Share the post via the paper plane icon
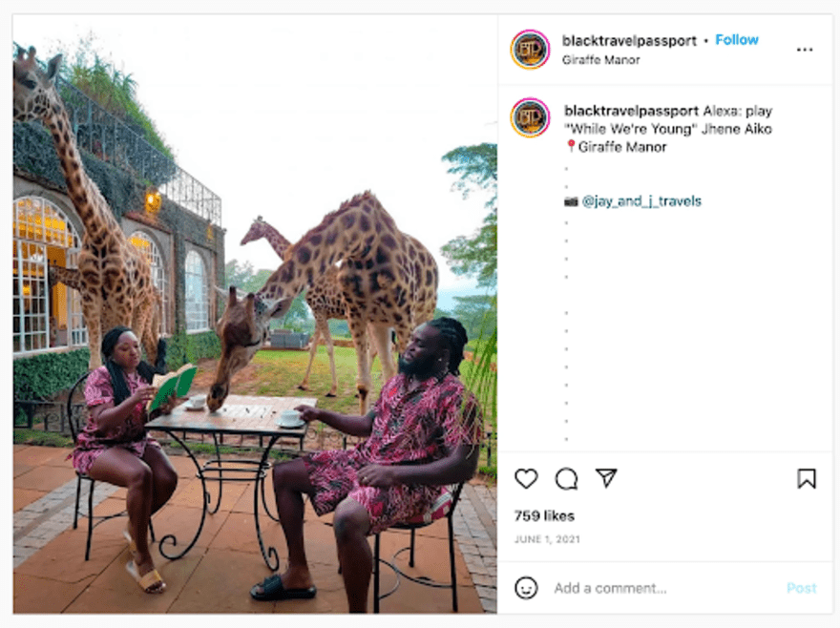 click(x=608, y=480)
